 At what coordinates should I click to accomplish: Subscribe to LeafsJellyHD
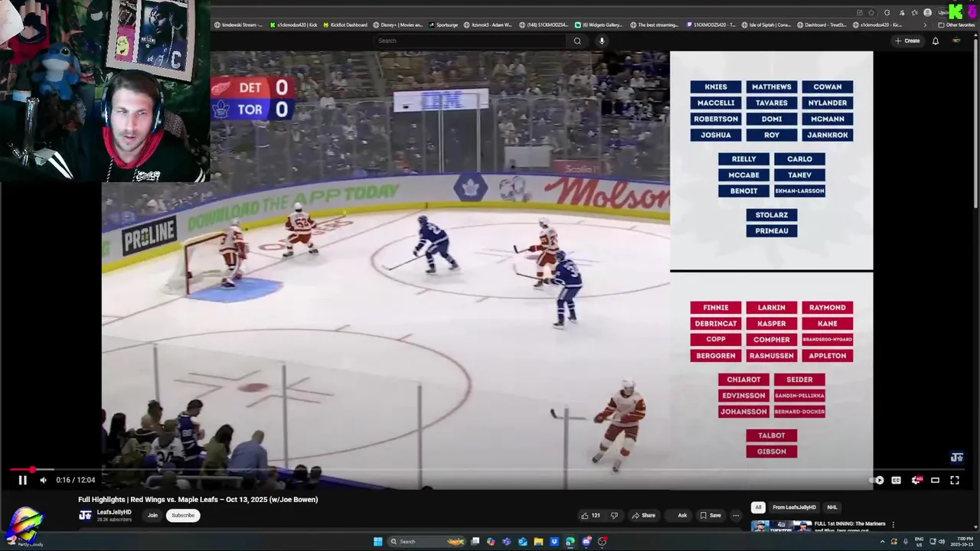[x=183, y=515]
